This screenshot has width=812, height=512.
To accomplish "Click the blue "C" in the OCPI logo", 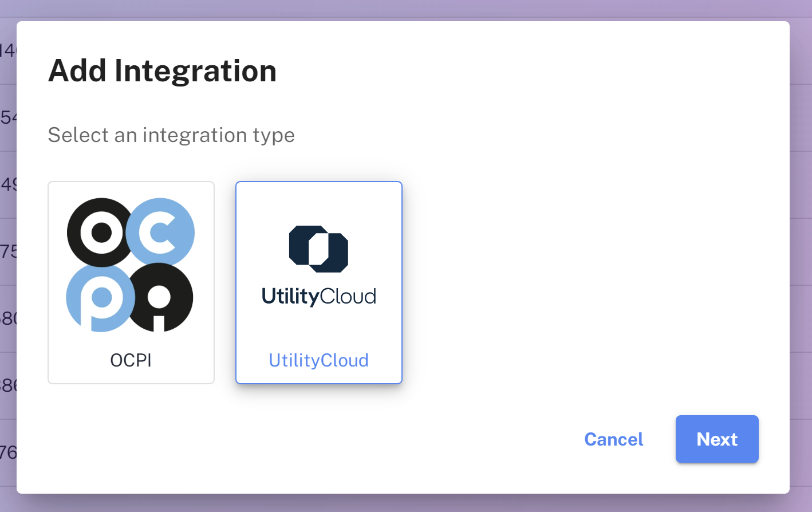I will click(x=161, y=232).
